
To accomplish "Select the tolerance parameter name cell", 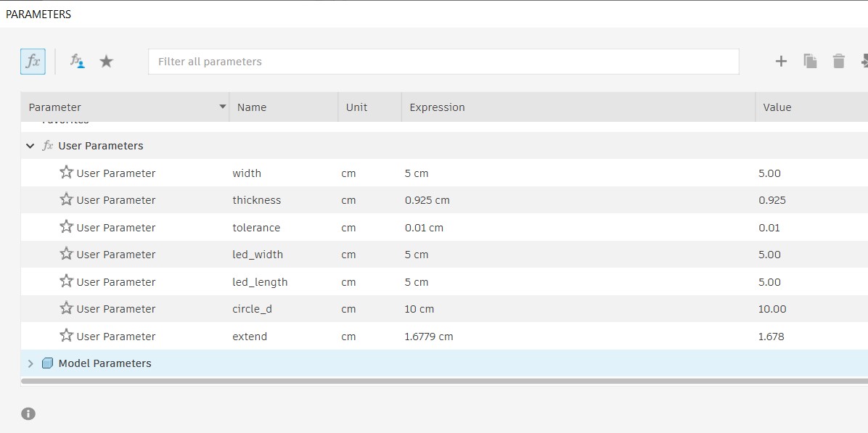I will coord(256,228).
